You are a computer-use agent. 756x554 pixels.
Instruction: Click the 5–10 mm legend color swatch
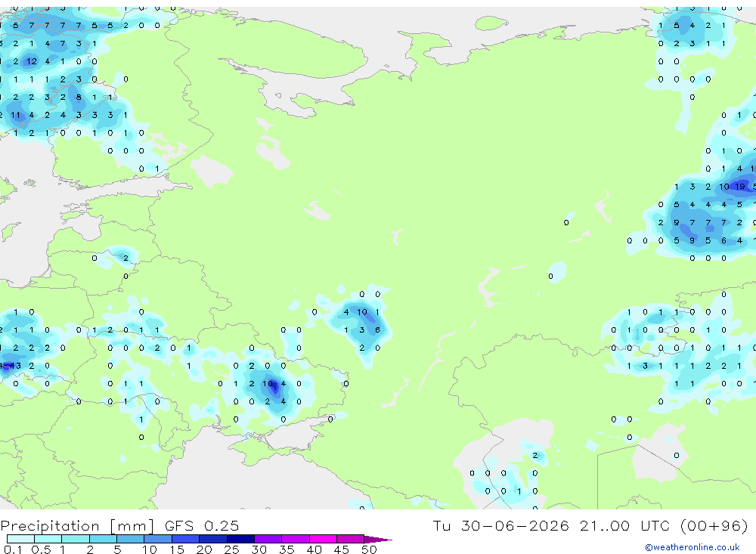tap(131, 539)
